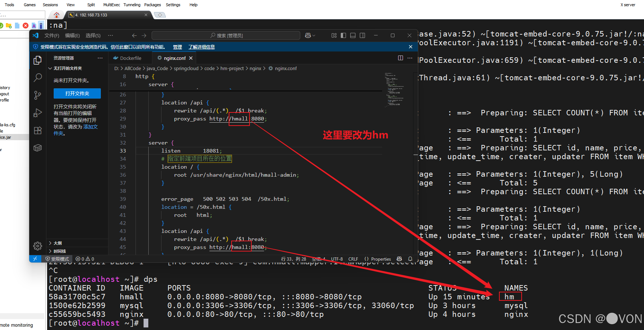Change CRLF line ending in status bar
The width and height of the screenshot is (644, 330).
[353, 259]
